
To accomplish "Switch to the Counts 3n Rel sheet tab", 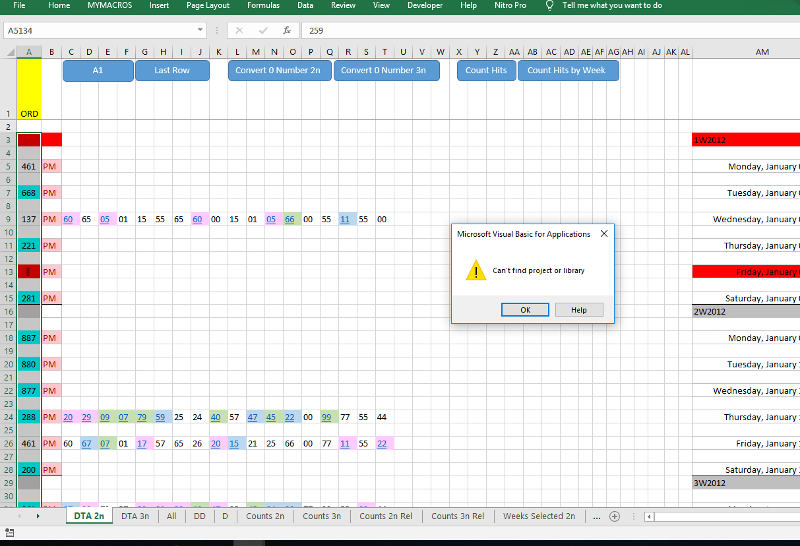I will 458,516.
